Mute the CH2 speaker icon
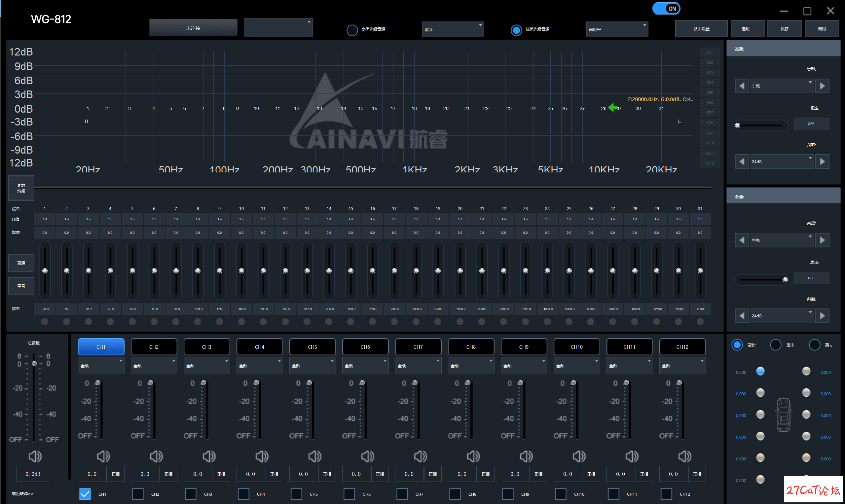This screenshot has width=845, height=504. tap(156, 456)
